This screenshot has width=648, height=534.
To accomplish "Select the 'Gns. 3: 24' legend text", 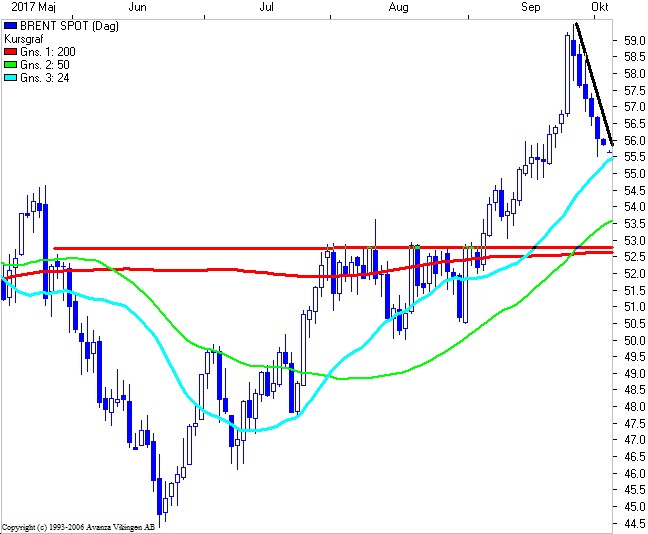I will 45,77.
